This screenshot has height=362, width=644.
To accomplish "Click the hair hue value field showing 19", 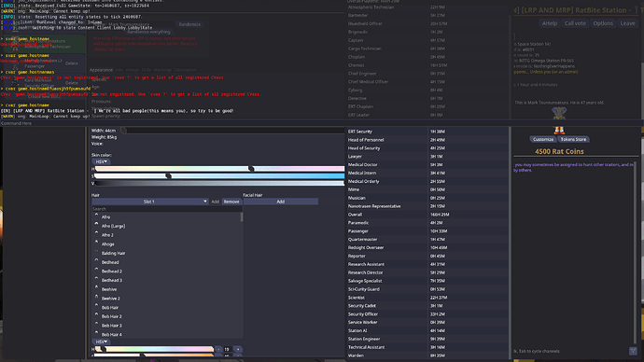I will coord(228,349).
